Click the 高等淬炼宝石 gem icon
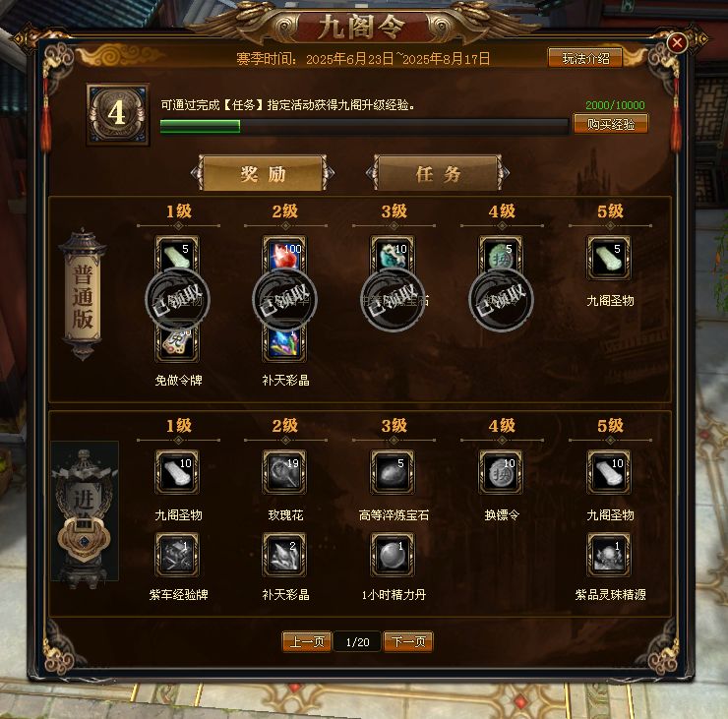The image size is (728, 719). coord(393,472)
